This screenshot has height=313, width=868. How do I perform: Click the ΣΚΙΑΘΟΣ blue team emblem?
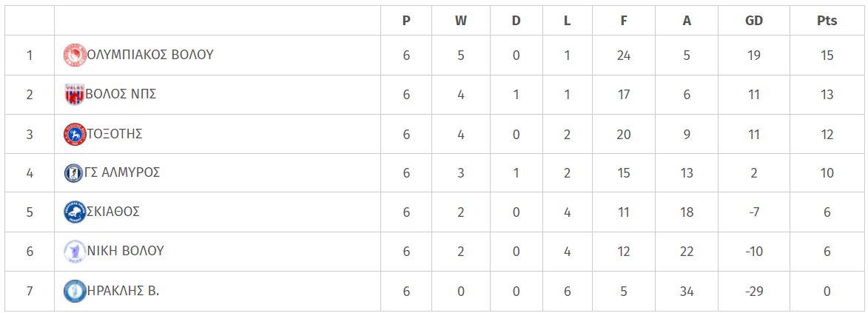75,212
